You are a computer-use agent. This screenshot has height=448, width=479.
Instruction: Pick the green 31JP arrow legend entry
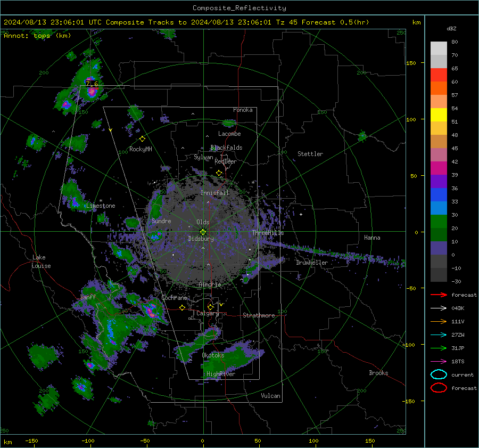(x=439, y=348)
